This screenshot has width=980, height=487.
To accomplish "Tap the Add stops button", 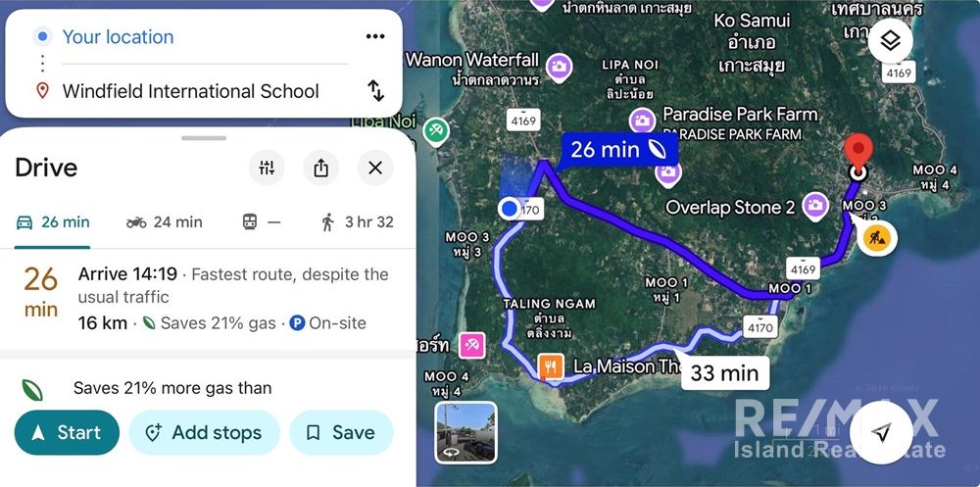I will (205, 432).
